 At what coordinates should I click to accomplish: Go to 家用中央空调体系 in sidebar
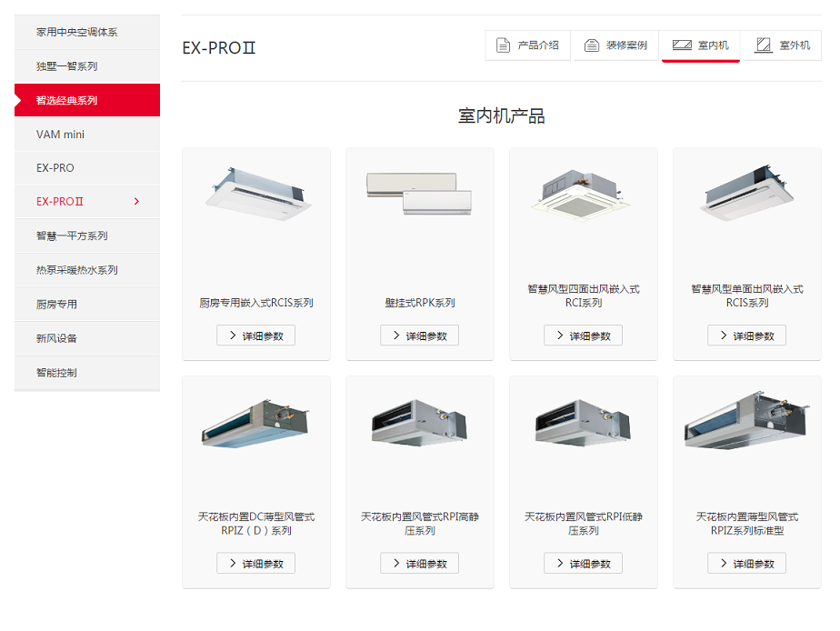(x=87, y=32)
